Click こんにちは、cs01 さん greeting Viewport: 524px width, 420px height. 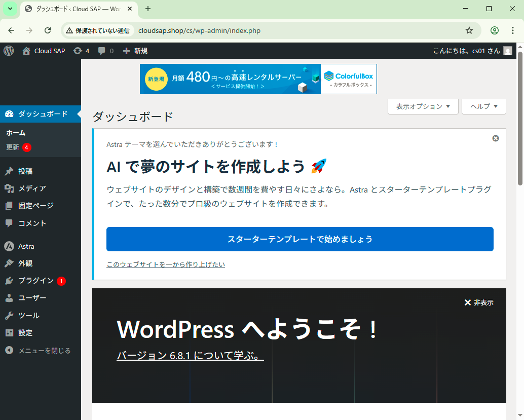click(x=467, y=51)
